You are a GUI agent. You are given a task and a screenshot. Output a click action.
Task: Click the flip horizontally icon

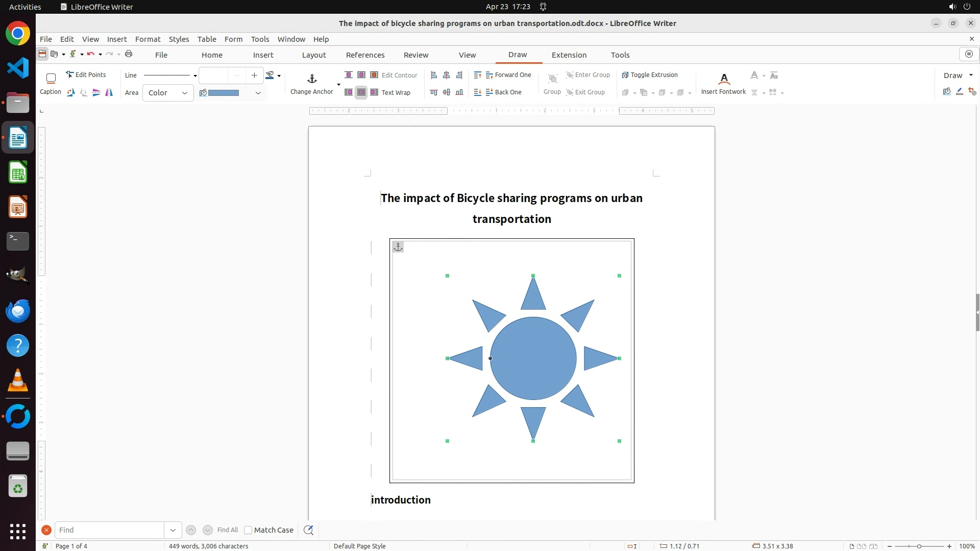109,92
